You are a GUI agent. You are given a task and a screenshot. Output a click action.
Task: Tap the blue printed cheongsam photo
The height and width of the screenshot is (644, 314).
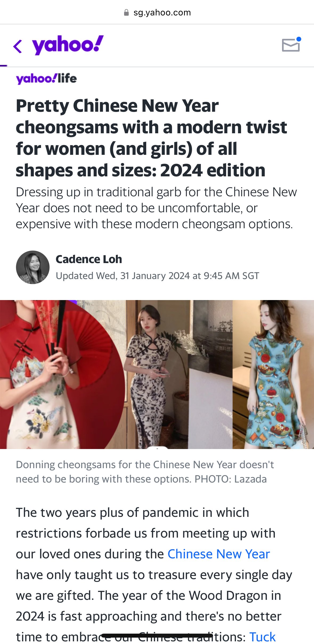(273, 374)
